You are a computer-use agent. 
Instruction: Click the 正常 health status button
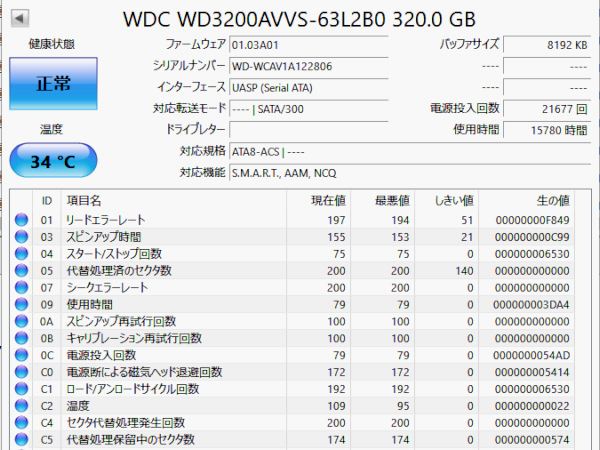(53, 83)
